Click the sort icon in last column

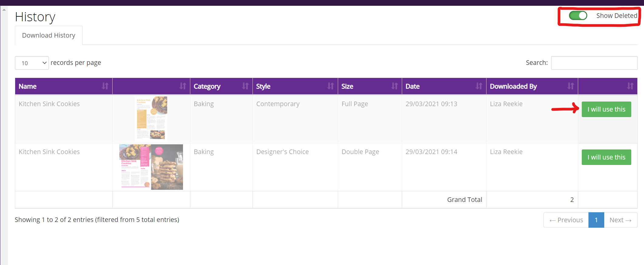click(630, 86)
